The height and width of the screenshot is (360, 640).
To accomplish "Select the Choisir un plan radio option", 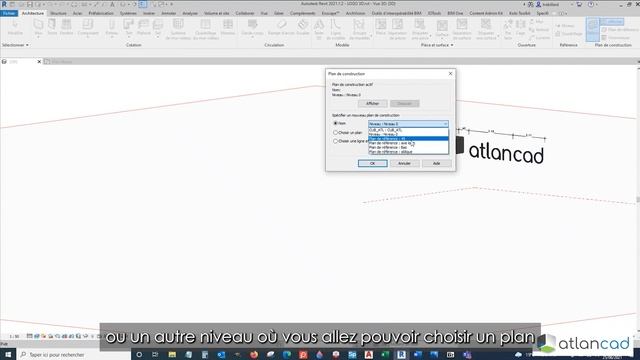I will 336,133.
